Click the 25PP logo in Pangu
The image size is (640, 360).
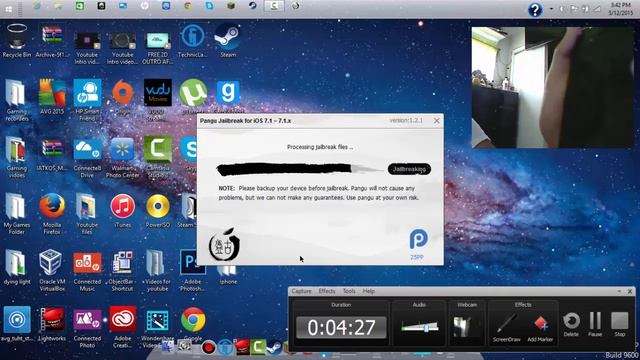coord(418,244)
